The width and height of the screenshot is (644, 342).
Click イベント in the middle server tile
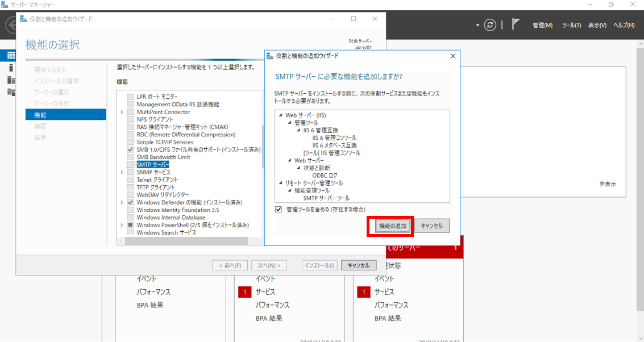tap(265, 279)
